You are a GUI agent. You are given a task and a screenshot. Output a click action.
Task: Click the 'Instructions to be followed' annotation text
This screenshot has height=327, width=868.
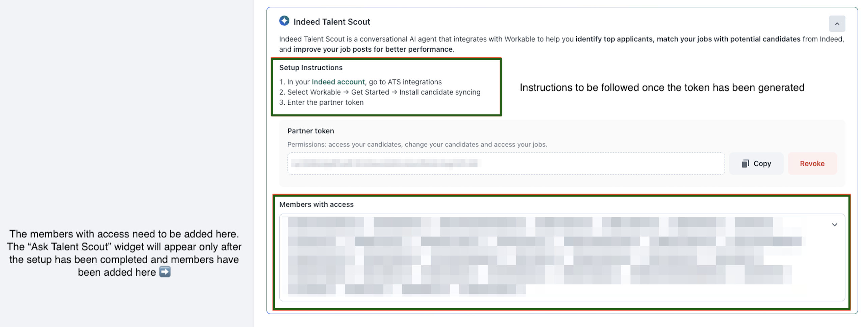coord(662,88)
